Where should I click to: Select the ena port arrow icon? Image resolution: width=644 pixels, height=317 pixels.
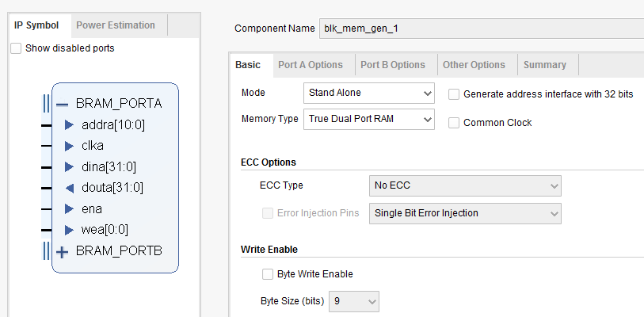tap(69, 209)
